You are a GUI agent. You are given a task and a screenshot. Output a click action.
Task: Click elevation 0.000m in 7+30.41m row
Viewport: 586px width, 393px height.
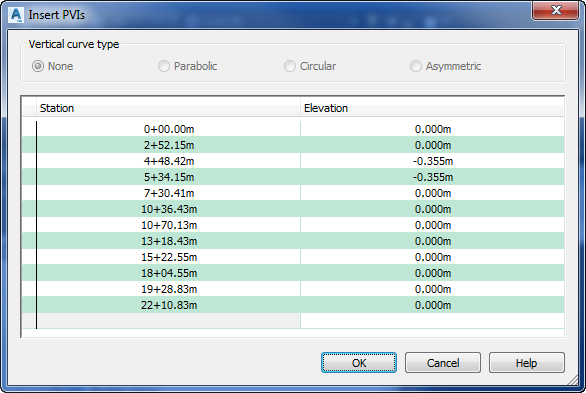click(432, 193)
